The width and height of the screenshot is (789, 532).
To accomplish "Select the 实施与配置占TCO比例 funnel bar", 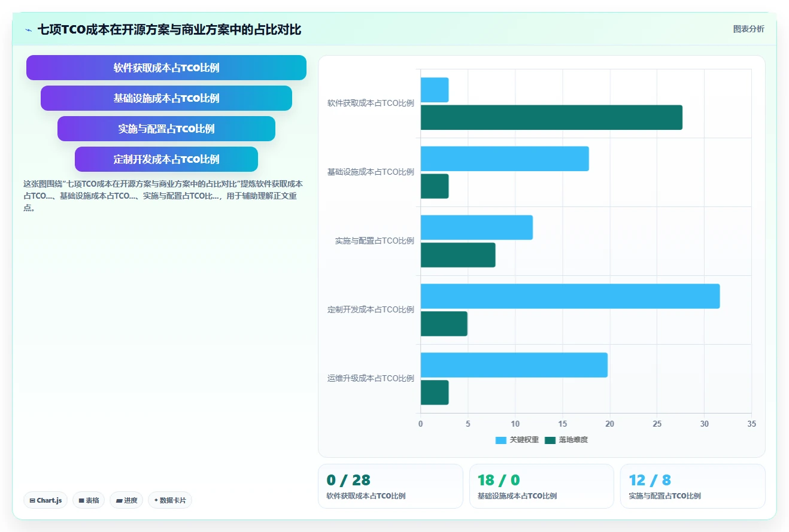I will (x=166, y=129).
